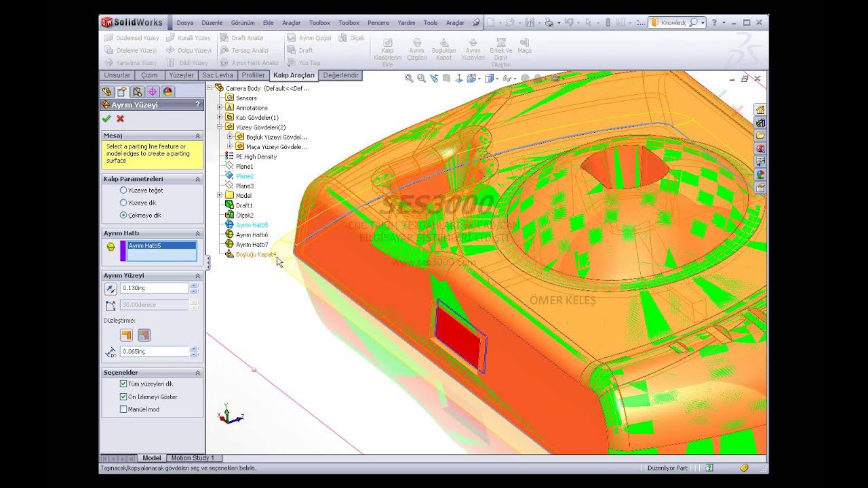Collapse the Mesaj section

pos(198,136)
